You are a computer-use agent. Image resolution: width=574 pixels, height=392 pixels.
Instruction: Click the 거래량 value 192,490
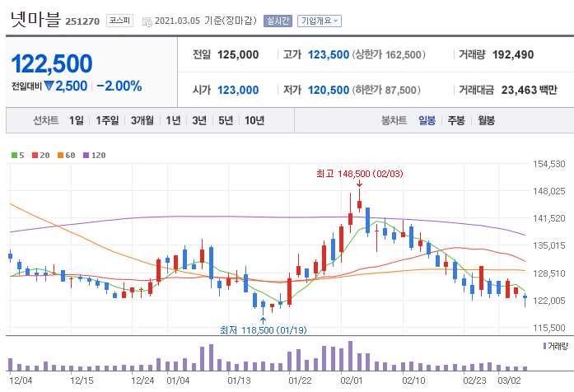click(x=513, y=55)
